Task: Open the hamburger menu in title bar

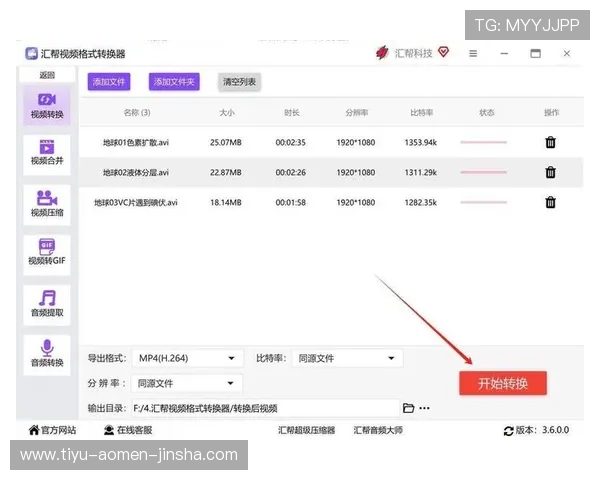Action: (x=473, y=53)
